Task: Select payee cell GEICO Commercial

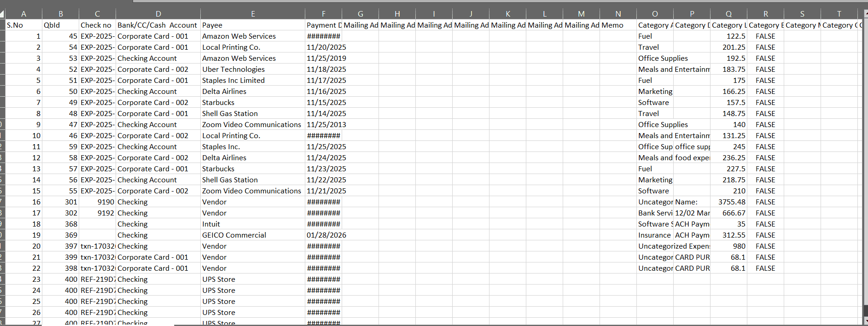Action: [253, 235]
